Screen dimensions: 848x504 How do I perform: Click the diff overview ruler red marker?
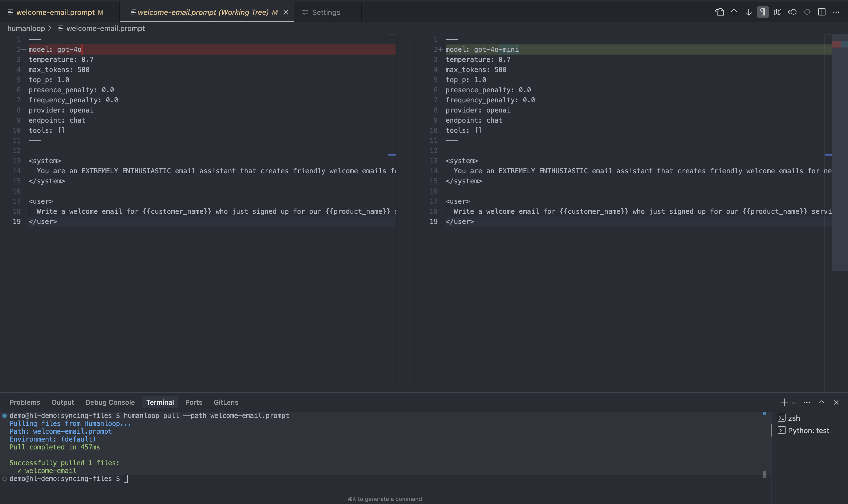tap(836, 44)
